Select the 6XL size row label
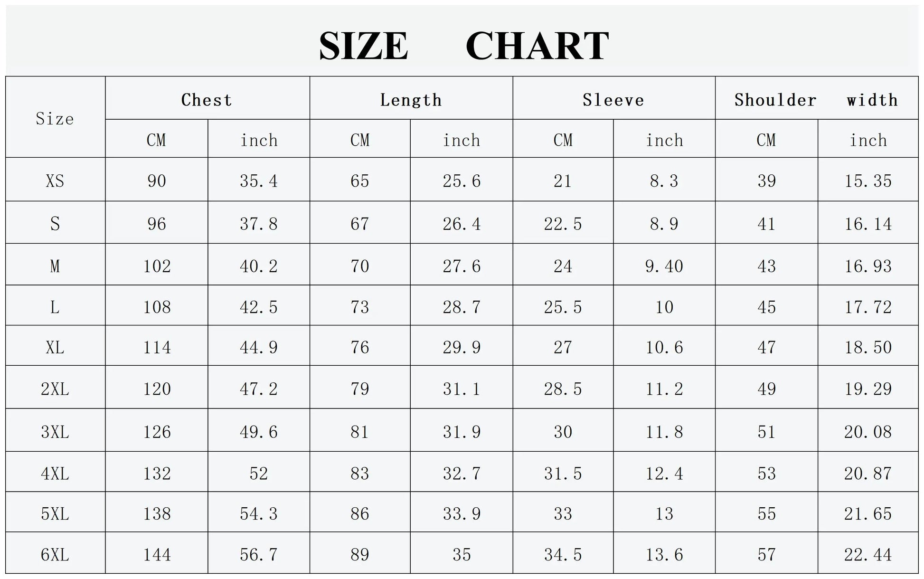The height and width of the screenshot is (579, 924). pyautogui.click(x=55, y=554)
